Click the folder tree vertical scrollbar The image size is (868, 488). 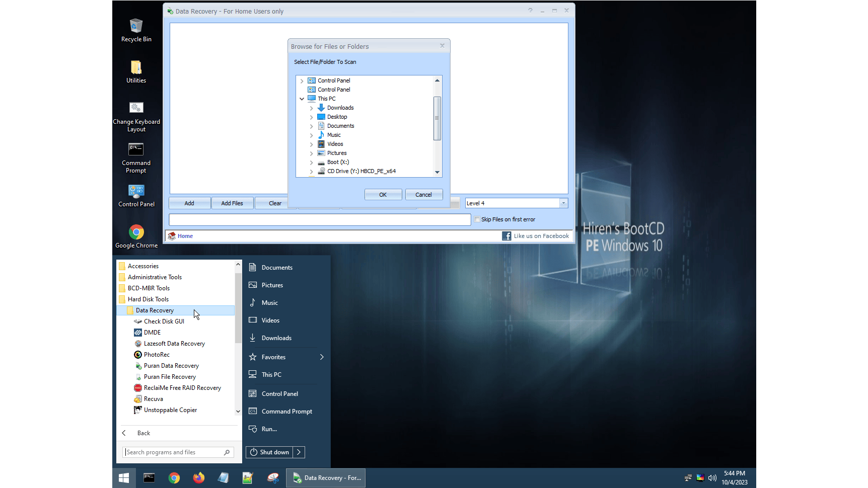click(437, 118)
